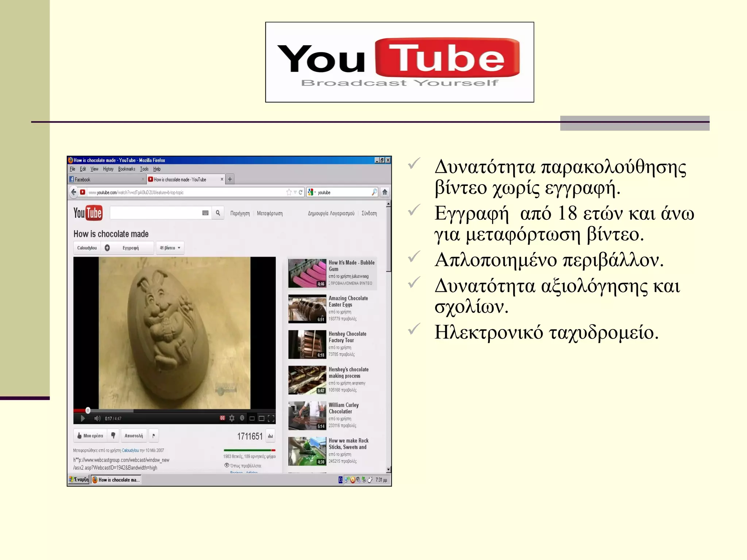The width and height of the screenshot is (747, 560).
Task: Open the on-screen keyboard icon in YouTube search
Action: (x=205, y=213)
